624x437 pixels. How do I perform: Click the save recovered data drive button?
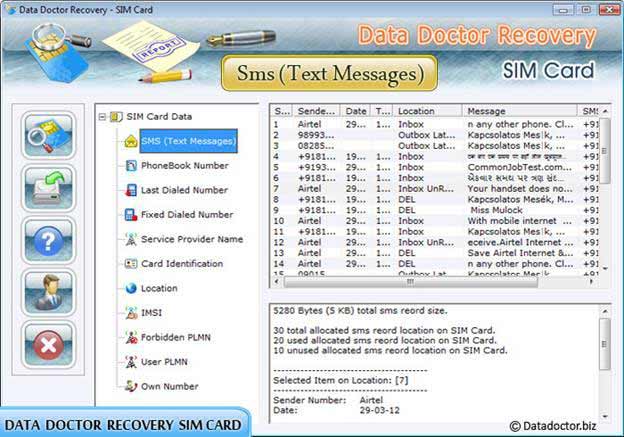[48, 188]
